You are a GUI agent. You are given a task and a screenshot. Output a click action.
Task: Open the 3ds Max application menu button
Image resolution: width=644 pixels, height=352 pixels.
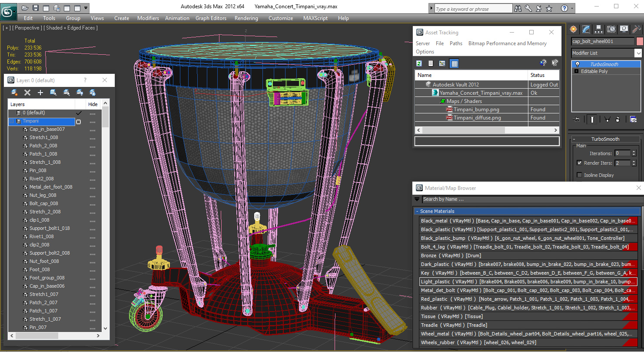click(x=8, y=11)
